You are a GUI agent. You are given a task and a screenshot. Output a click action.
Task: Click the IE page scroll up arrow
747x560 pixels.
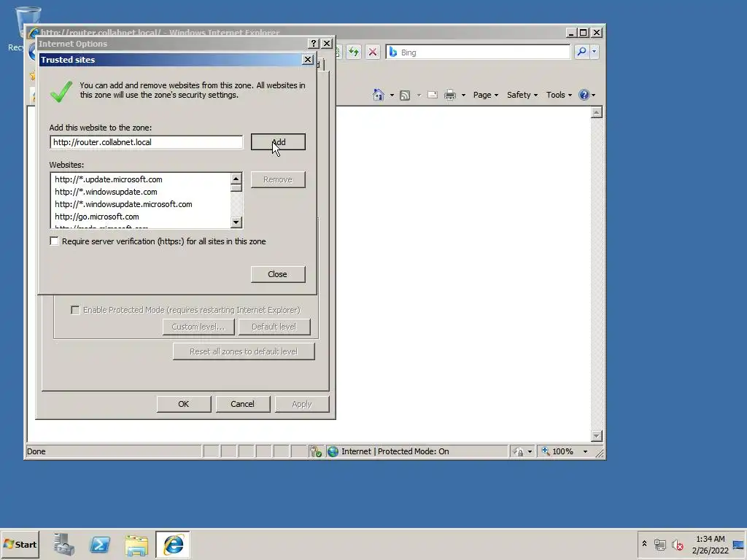(x=597, y=112)
